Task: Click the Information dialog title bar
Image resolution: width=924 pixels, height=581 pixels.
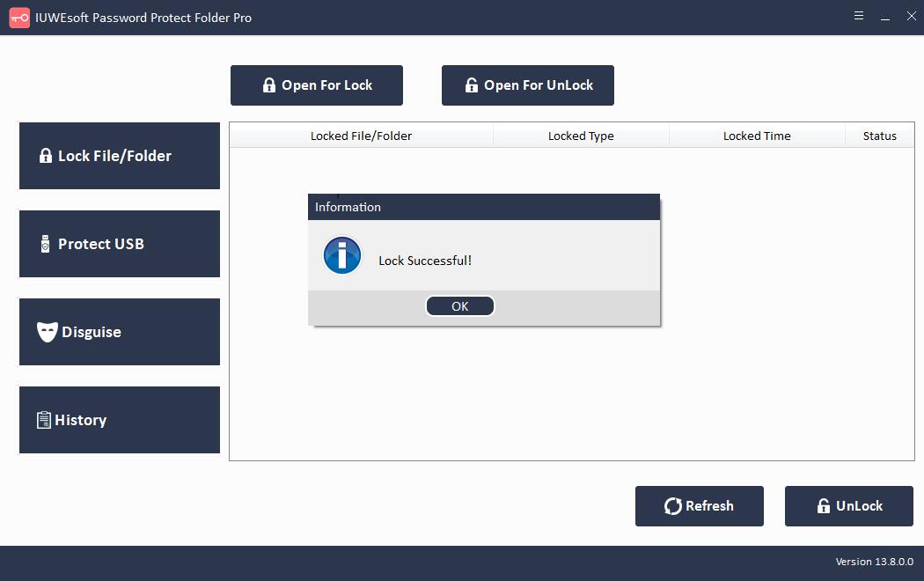Action: (x=483, y=207)
